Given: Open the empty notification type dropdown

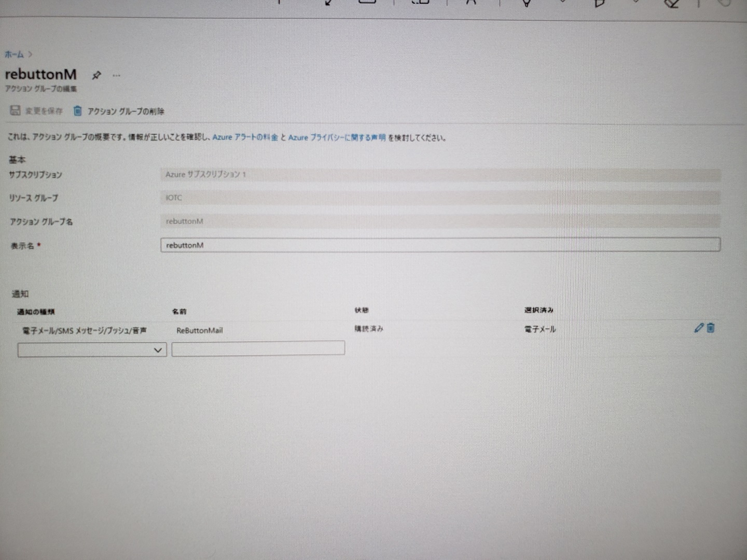Looking at the screenshot, I should coord(92,350).
